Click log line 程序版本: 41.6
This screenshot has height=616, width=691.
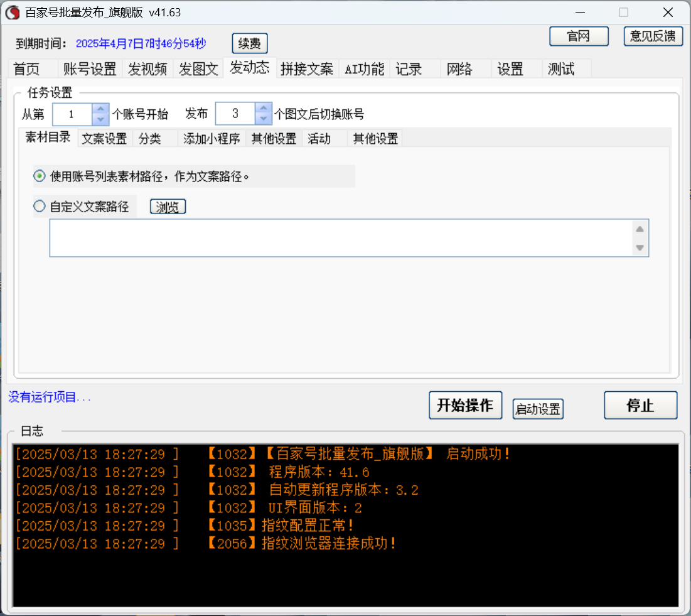(192, 472)
